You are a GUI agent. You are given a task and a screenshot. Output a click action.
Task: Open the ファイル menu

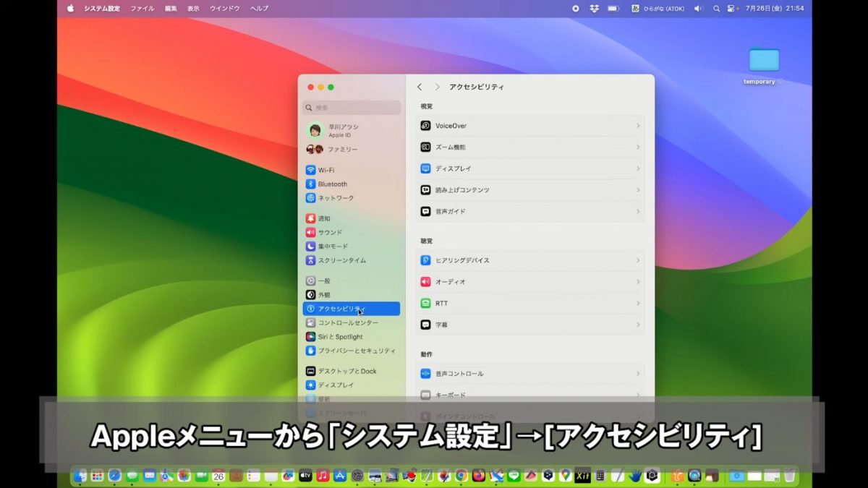(x=142, y=9)
